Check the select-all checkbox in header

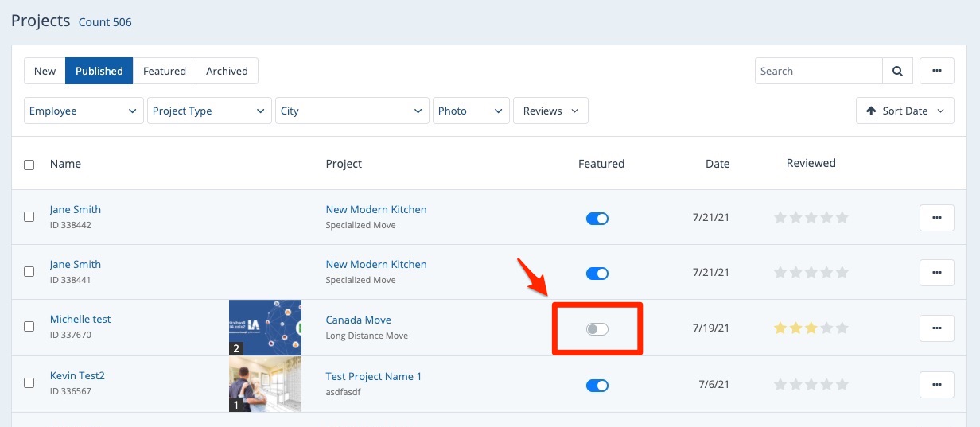click(29, 165)
